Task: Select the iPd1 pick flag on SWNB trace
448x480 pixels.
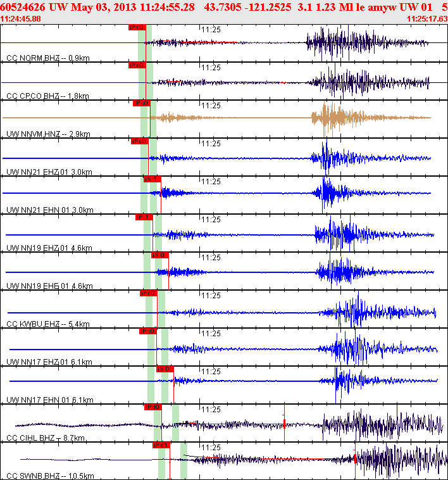Action: point(161,445)
